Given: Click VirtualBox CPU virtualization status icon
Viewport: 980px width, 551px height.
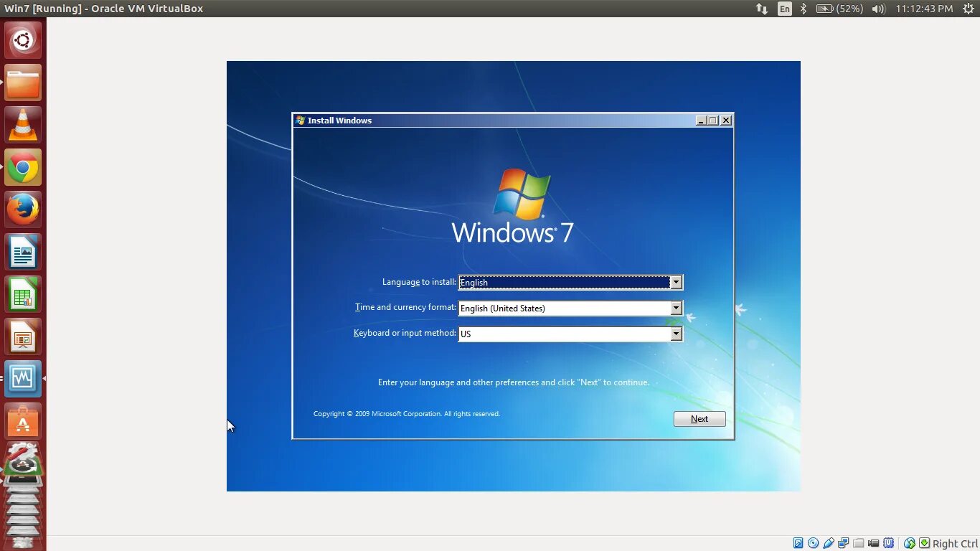Looking at the screenshot, I should 888,543.
